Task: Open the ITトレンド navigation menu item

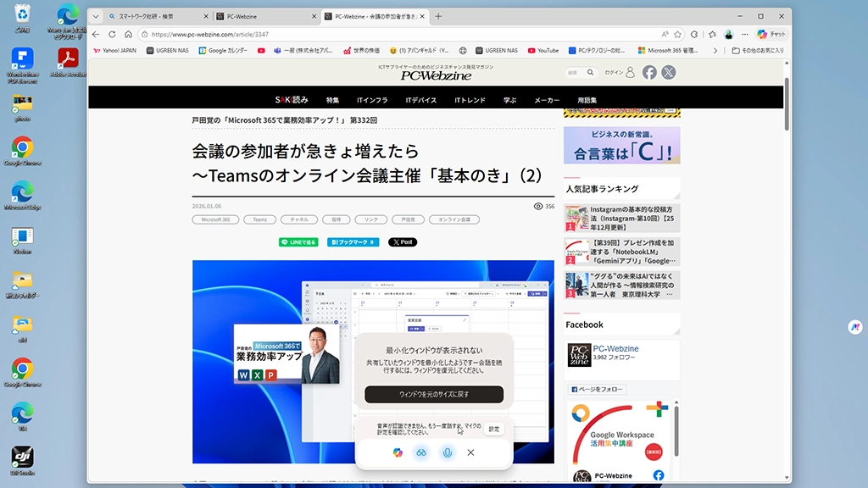Action: (x=470, y=100)
